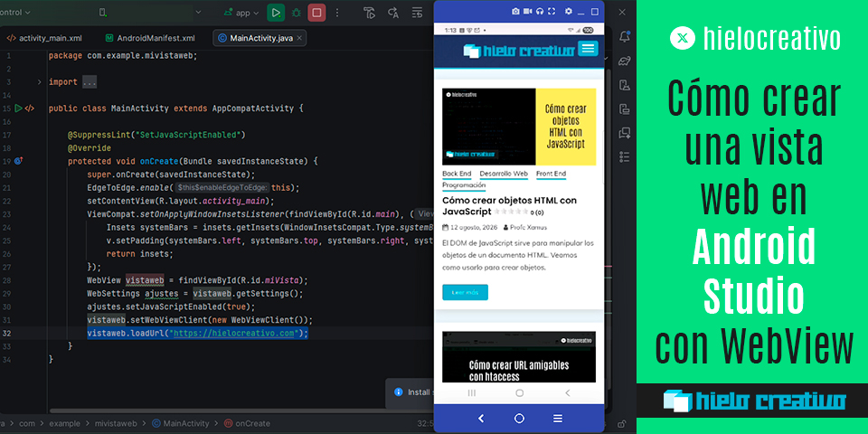Open the objetos HTML con JavaScript thumbnail

tap(519, 127)
